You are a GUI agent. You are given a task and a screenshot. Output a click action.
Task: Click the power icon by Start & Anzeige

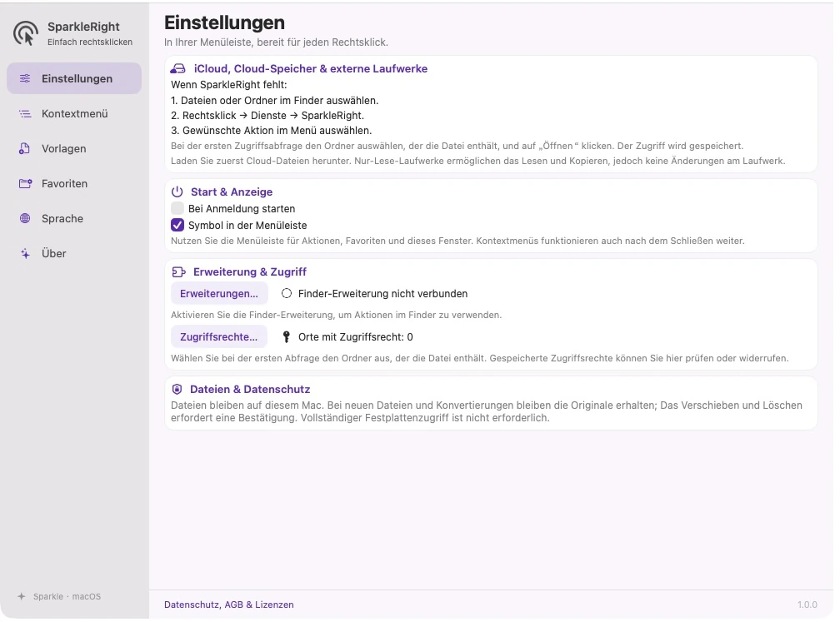[177, 192]
